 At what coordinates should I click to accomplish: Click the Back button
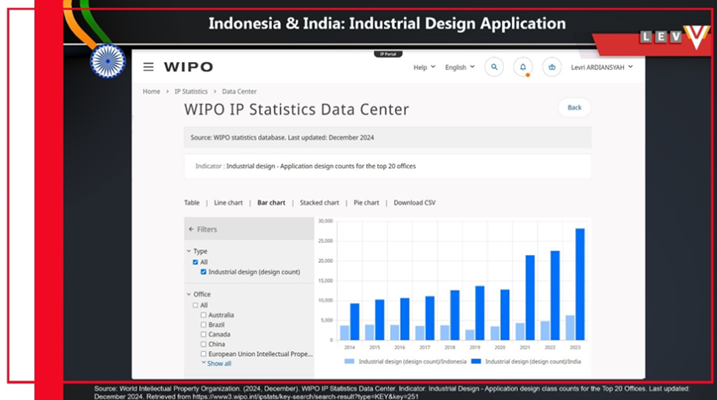[574, 107]
